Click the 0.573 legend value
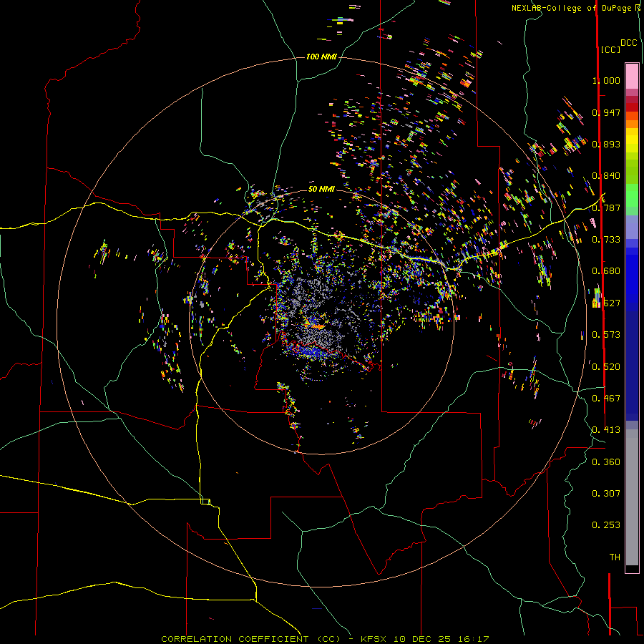Screen dimensions: 644x644 pos(606,335)
